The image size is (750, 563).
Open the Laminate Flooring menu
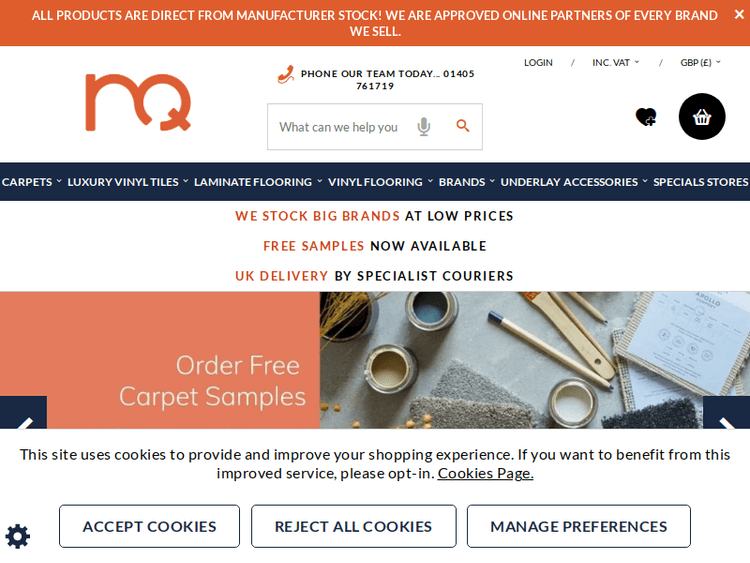click(x=258, y=182)
